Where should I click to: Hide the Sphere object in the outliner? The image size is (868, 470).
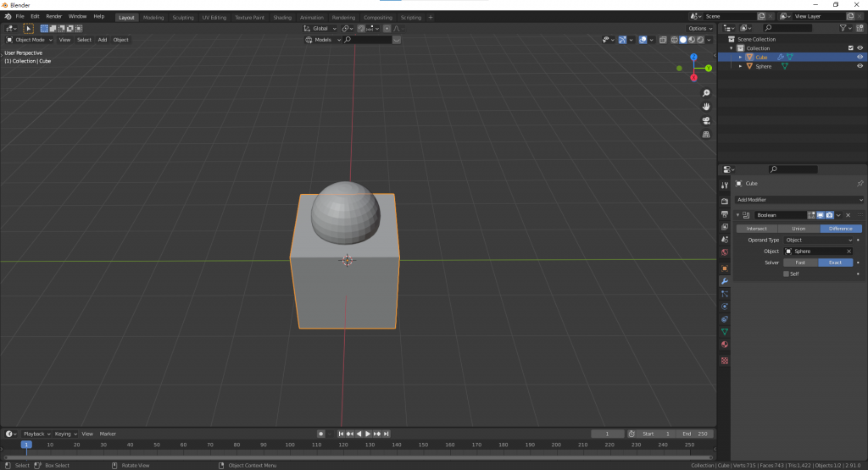click(860, 66)
